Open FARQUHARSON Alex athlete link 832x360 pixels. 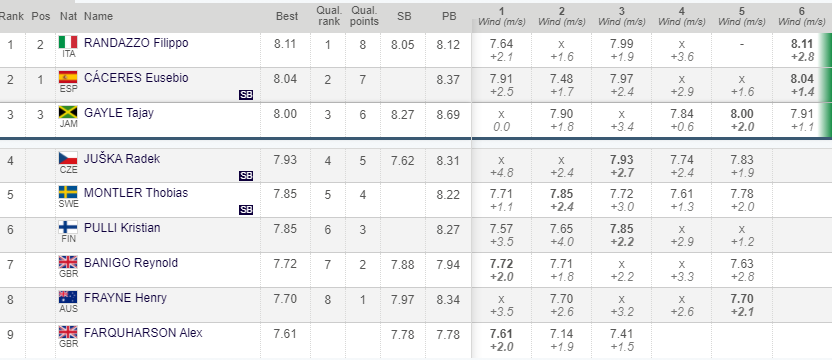(143, 333)
